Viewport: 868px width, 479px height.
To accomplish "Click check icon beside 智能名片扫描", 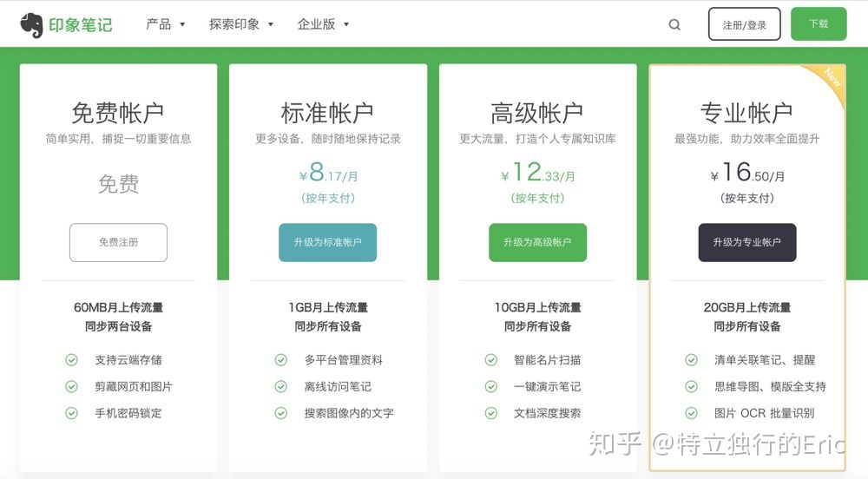I will [491, 360].
